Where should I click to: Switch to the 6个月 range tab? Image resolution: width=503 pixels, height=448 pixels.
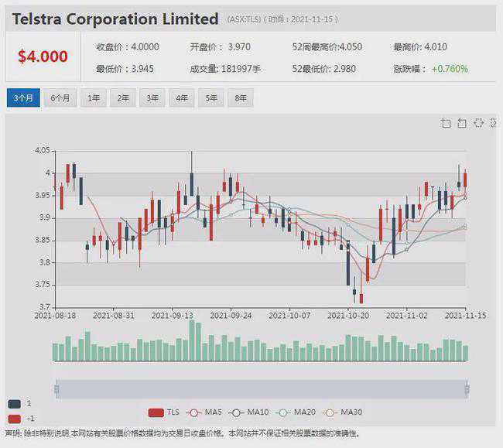click(x=60, y=98)
